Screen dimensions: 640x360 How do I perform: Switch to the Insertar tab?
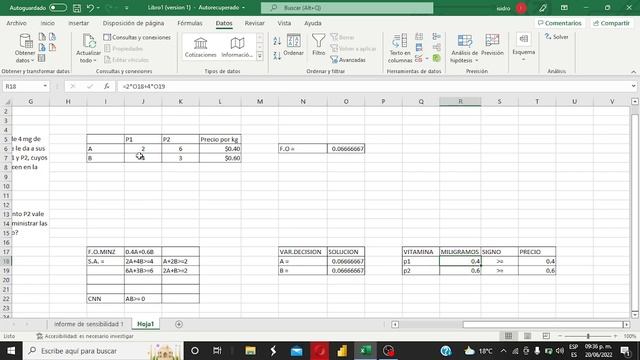tap(78, 23)
